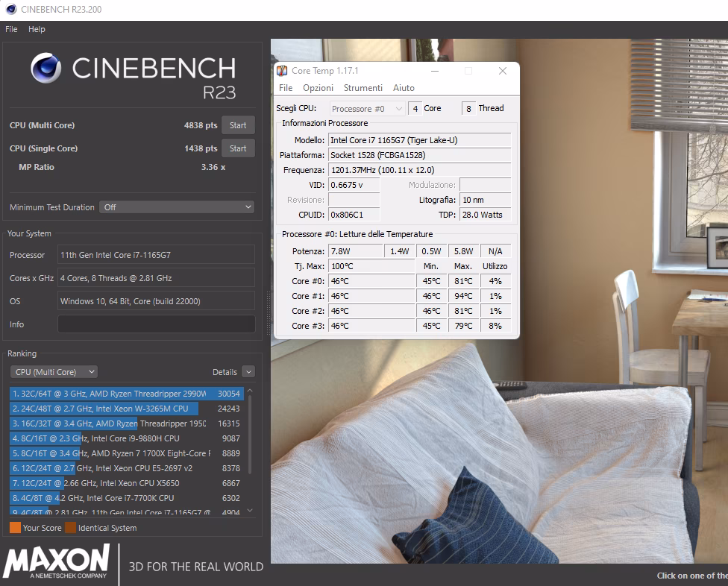This screenshot has width=728, height=586.
Task: Minimize the Core Temp window
Action: point(435,71)
